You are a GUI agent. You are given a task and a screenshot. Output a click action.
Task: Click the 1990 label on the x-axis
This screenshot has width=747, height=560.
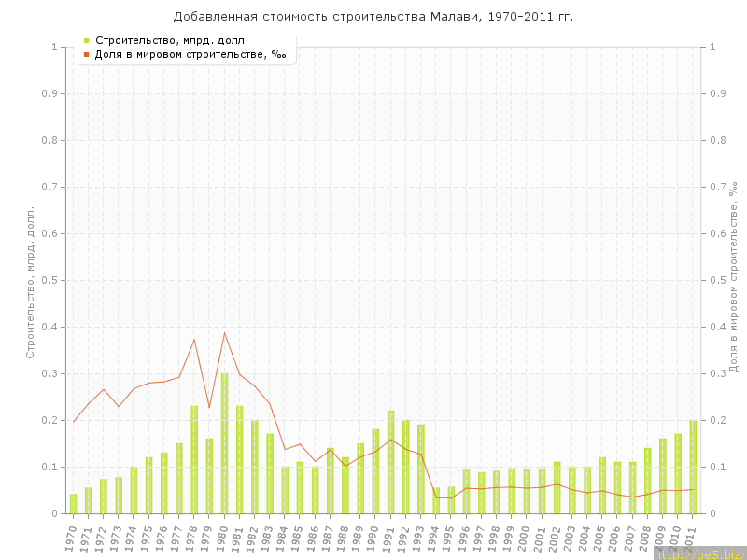(x=374, y=536)
